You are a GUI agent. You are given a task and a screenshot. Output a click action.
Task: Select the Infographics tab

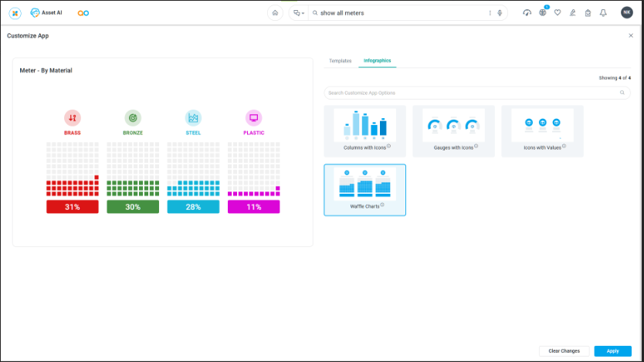coord(378,60)
